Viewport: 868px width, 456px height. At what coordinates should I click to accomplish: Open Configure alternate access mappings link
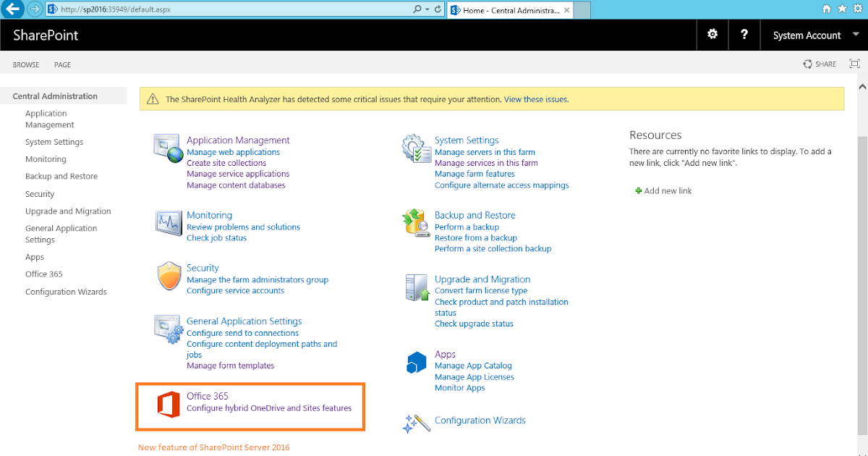coord(501,185)
